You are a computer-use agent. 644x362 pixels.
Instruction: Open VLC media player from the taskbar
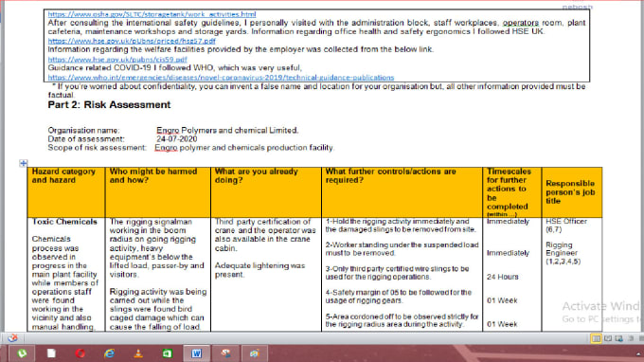pos(138,353)
